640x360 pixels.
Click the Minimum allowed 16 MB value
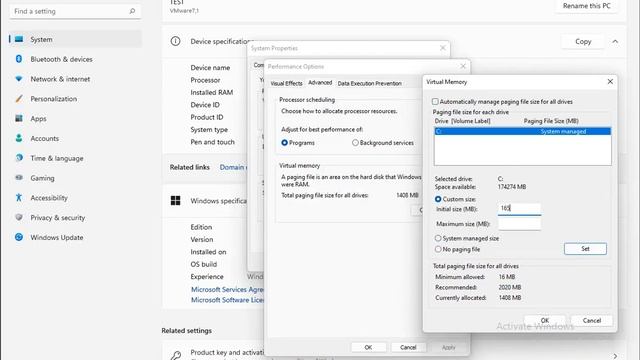point(507,277)
